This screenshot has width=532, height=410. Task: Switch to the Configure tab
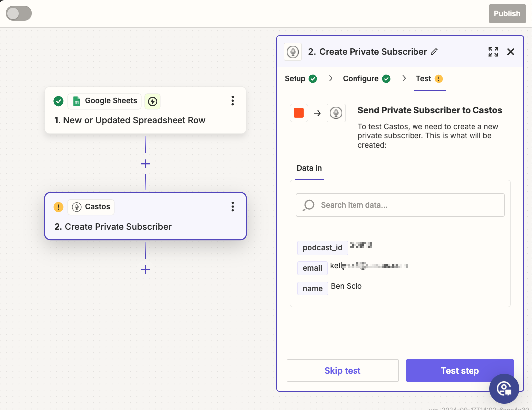tap(366, 79)
